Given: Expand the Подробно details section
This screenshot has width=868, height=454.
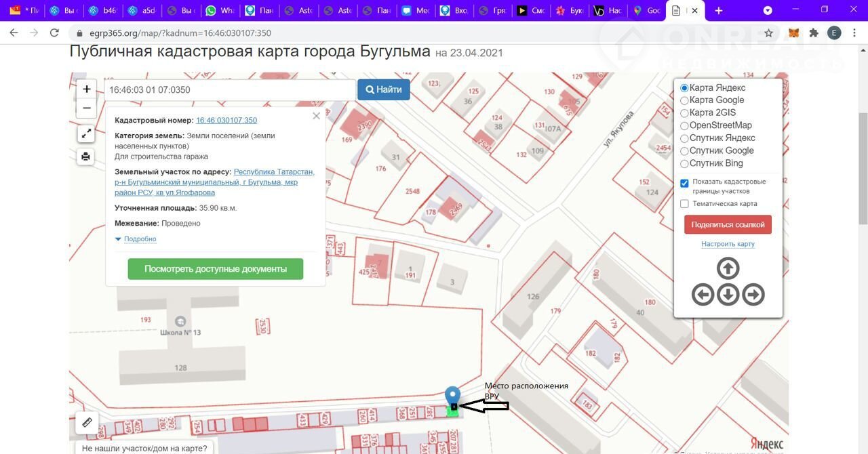Looking at the screenshot, I should click(140, 239).
